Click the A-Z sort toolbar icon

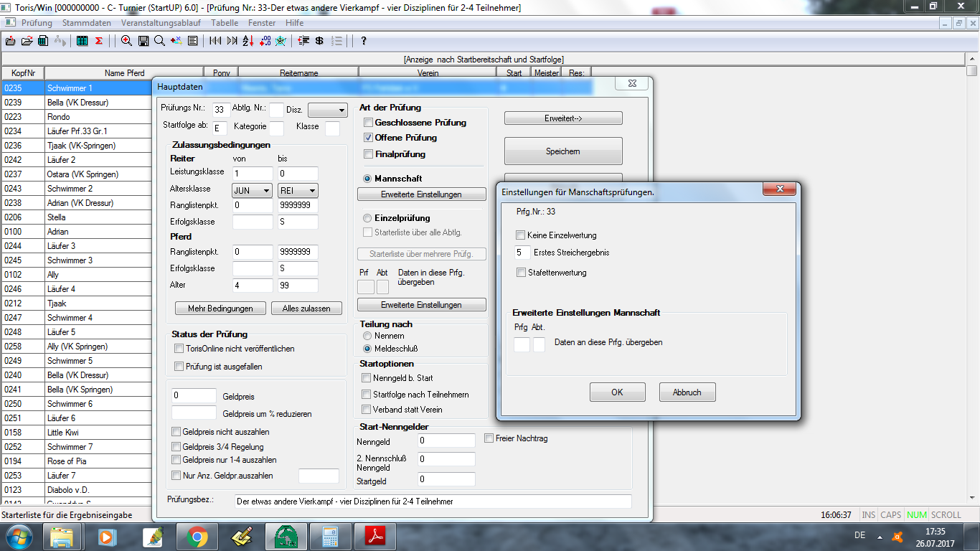pos(248,41)
